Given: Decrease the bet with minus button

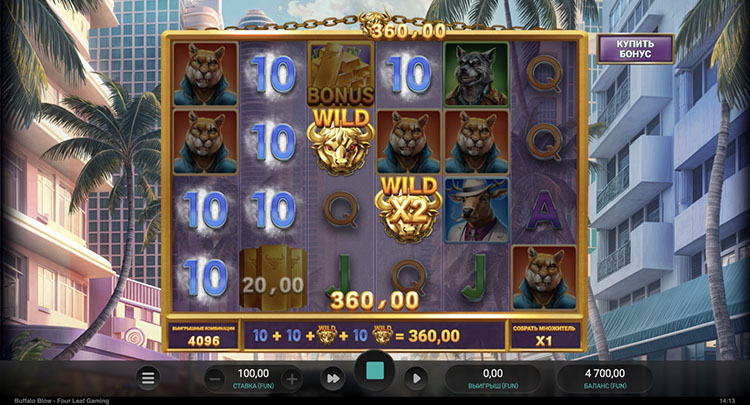Looking at the screenshot, I should [x=215, y=379].
